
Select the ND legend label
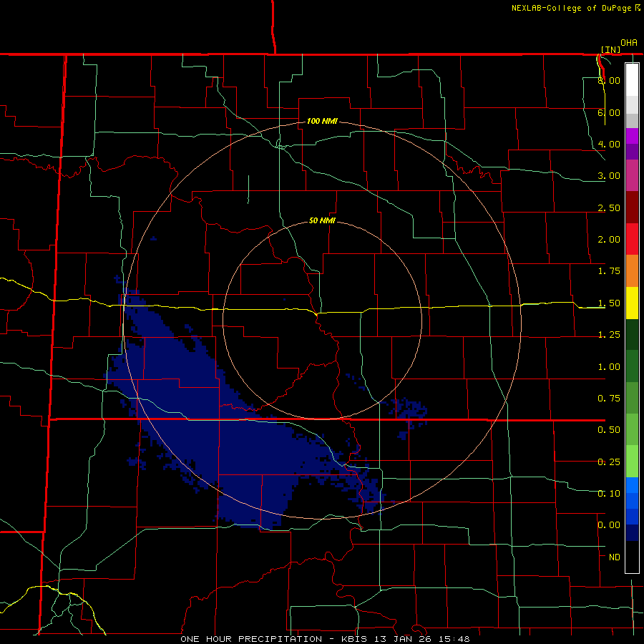615,557
